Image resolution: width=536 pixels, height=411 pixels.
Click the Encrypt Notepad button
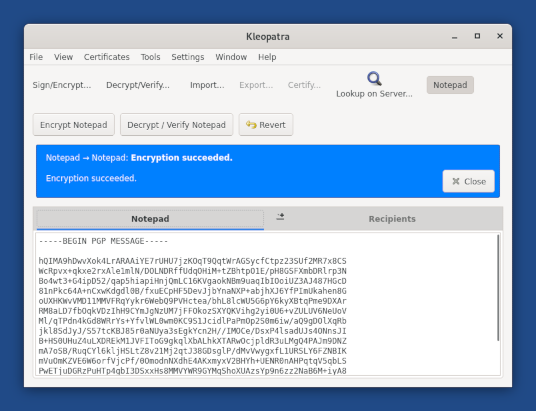tap(74, 125)
